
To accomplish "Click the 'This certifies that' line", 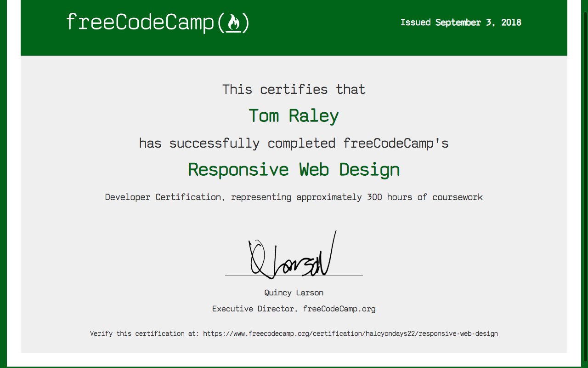I will 294,89.
